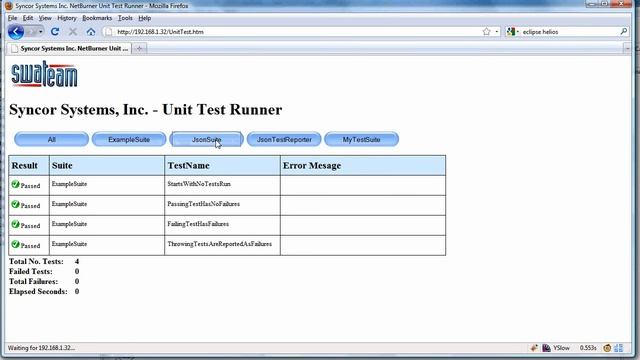640x360 pixels.
Task: Bookmark this page with the star icon
Action: pos(486,31)
